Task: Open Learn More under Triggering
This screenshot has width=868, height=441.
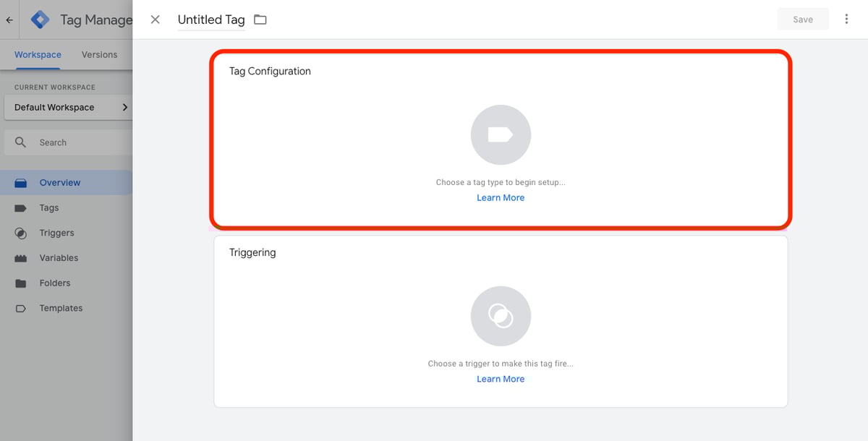Action: [501, 379]
